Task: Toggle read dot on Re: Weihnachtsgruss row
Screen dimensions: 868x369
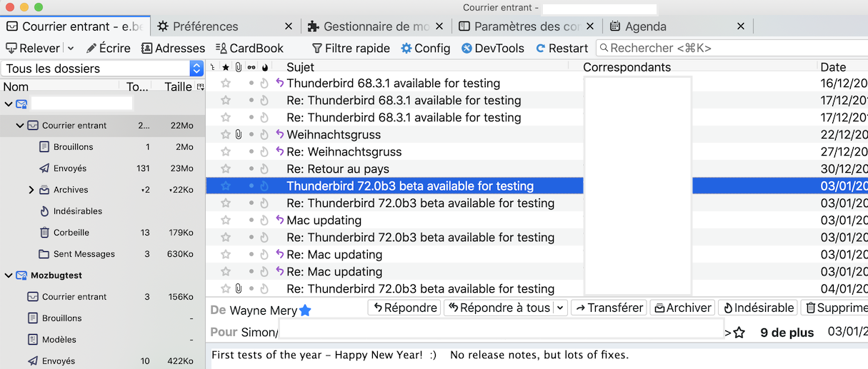Action: [x=251, y=152]
